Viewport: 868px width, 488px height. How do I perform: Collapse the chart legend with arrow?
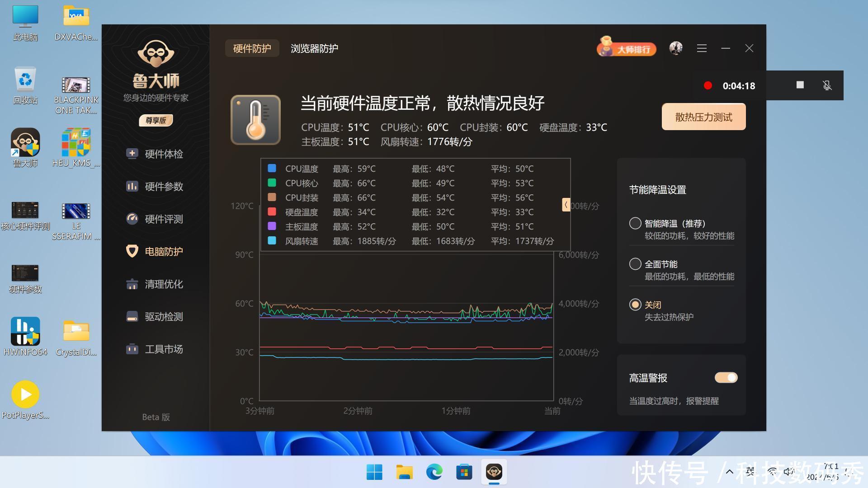566,205
